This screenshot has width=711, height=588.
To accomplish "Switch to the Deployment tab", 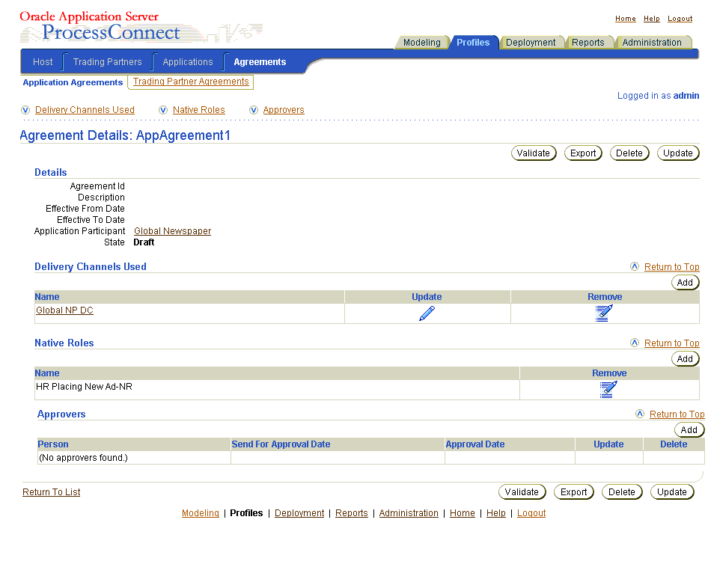I will click(531, 42).
